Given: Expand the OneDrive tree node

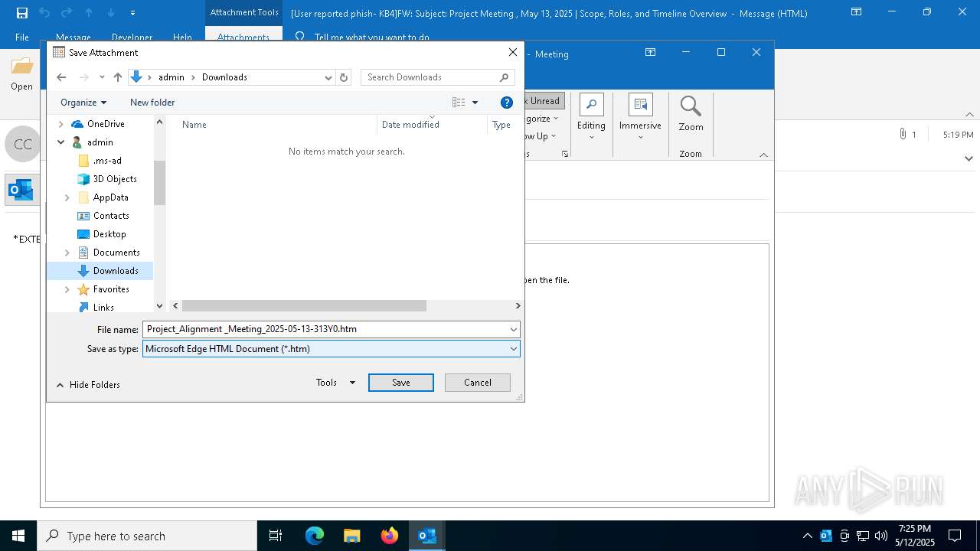Looking at the screenshot, I should tap(61, 124).
